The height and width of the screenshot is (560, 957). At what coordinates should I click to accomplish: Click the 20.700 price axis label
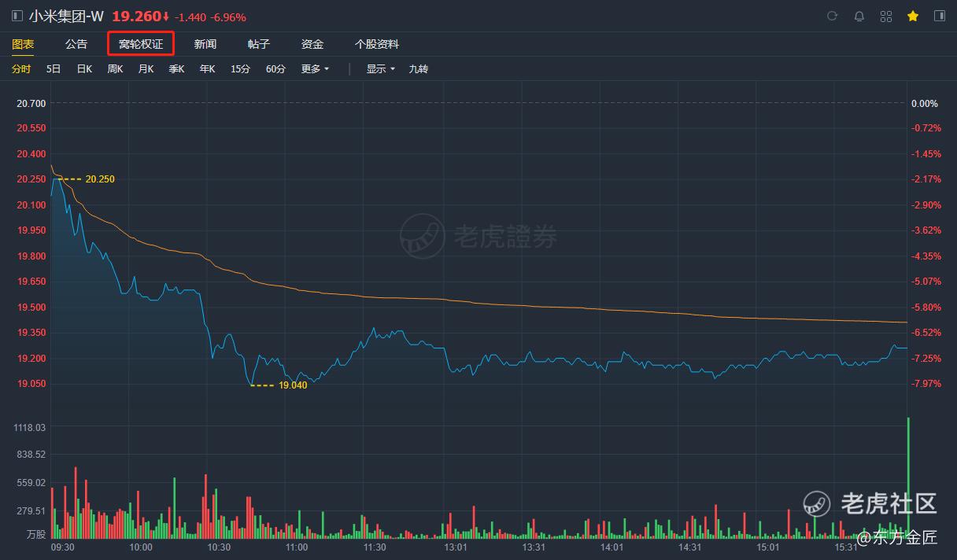31,104
